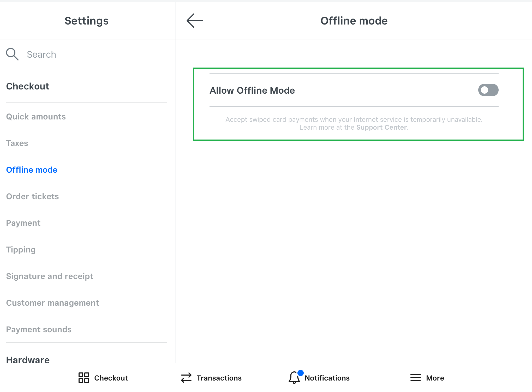Open Order tickets settings
The width and height of the screenshot is (532, 392).
click(33, 196)
